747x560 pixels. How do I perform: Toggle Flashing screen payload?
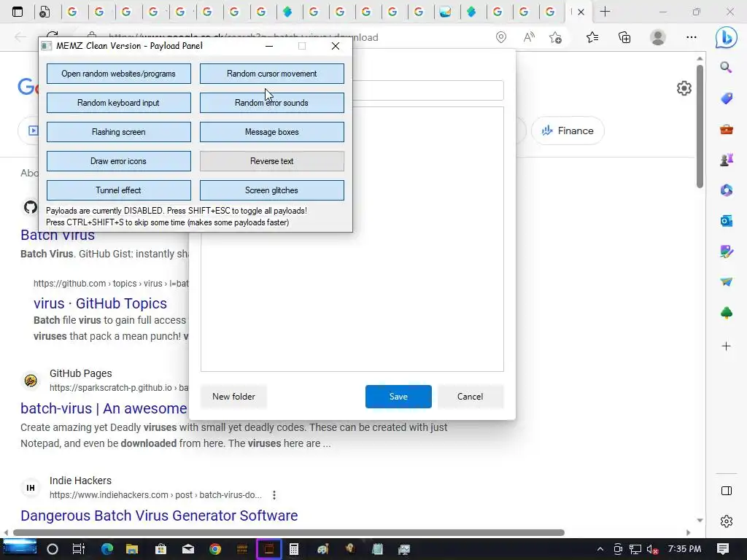(x=119, y=132)
